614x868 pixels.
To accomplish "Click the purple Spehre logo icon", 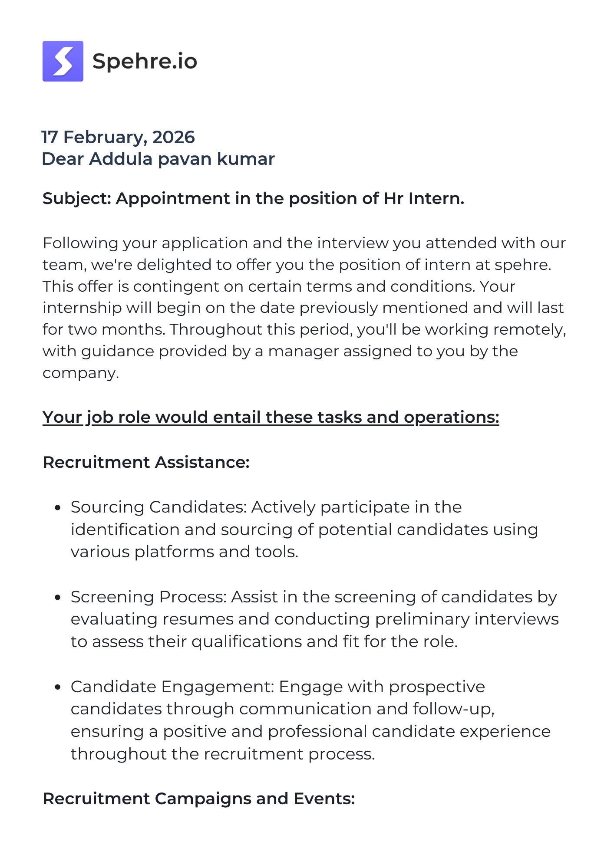I will point(63,61).
